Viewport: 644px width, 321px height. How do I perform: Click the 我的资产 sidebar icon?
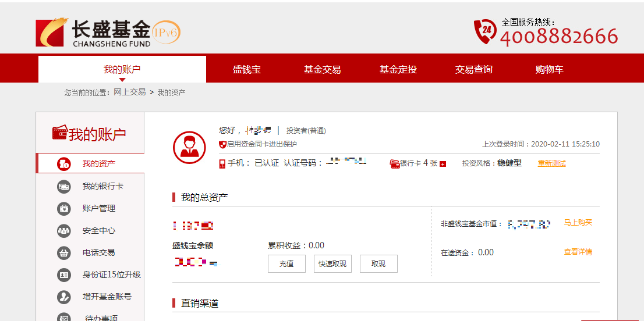pyautogui.click(x=63, y=163)
